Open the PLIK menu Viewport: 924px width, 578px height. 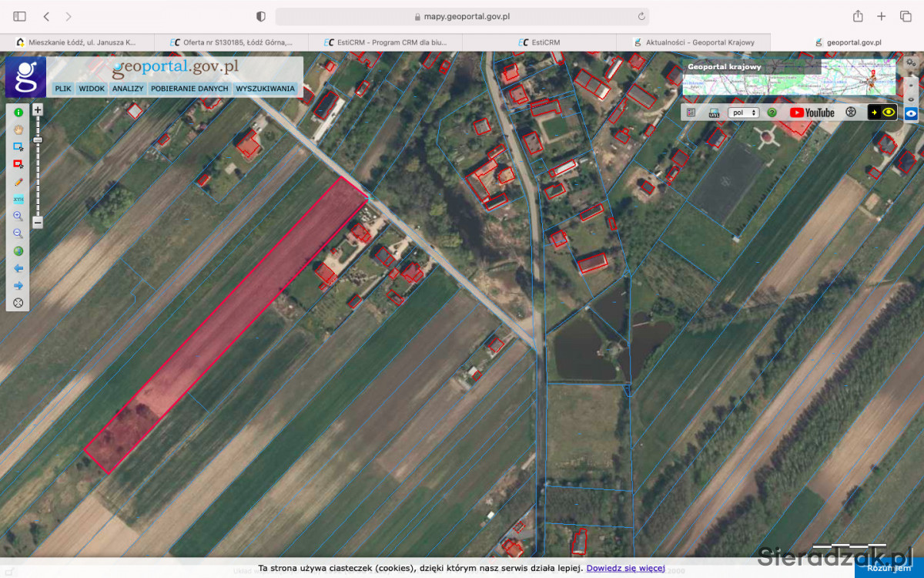[x=63, y=89]
